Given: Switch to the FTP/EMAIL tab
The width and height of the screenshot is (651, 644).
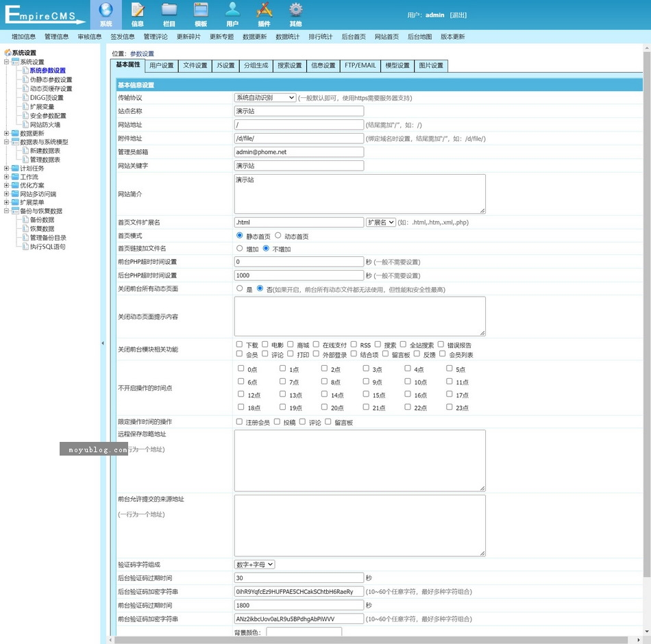Looking at the screenshot, I should pyautogui.click(x=360, y=66).
